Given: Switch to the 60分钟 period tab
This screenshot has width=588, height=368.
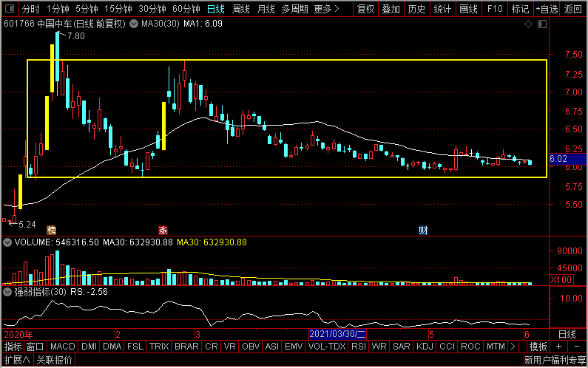Looking at the screenshot, I should (x=186, y=10).
